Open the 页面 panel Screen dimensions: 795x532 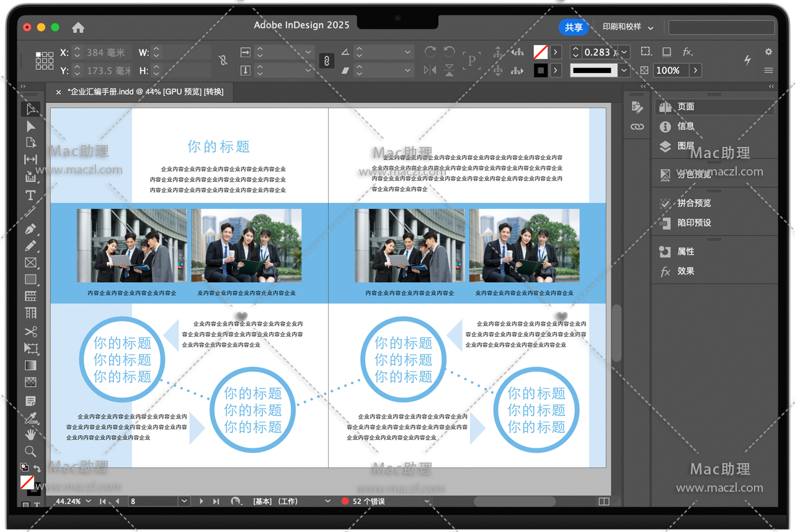[685, 107]
